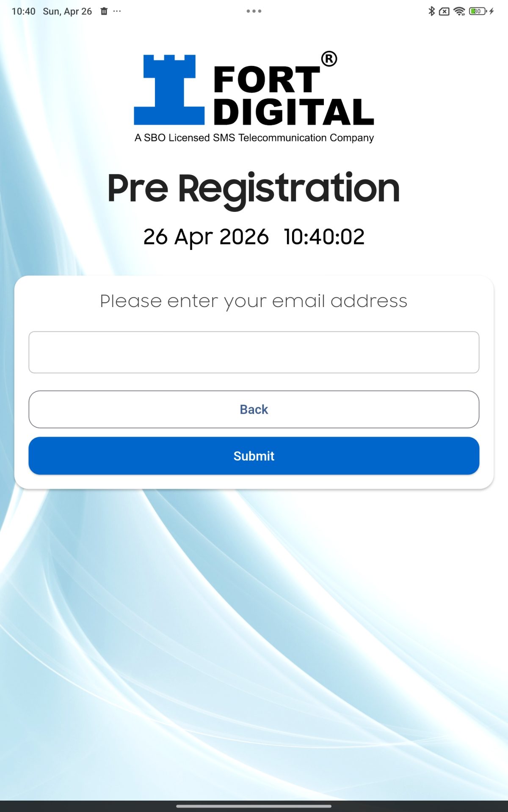Click the SBO Licensed SMS tagline text

click(x=254, y=138)
